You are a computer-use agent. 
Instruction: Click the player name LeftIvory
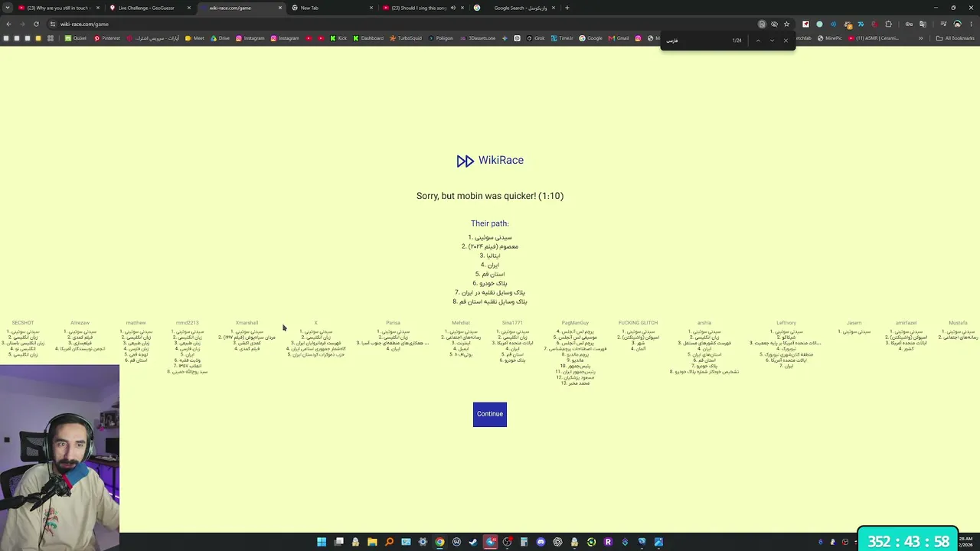click(786, 323)
